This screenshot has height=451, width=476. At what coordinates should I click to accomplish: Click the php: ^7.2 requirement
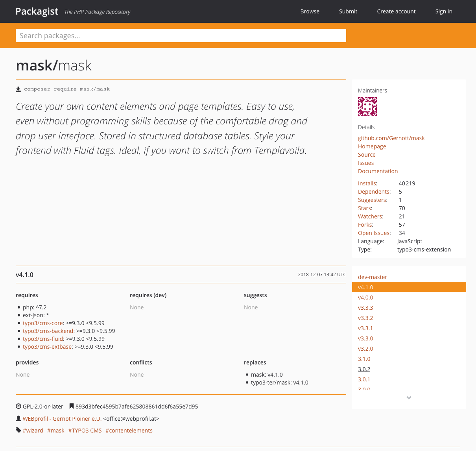(x=35, y=307)
